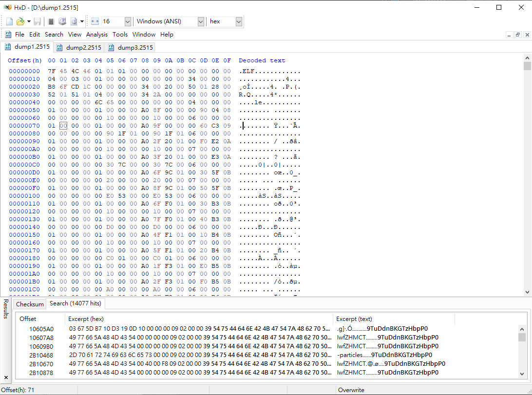The width and height of the screenshot is (532, 395).
Task: Create a new file
Action: point(9,21)
